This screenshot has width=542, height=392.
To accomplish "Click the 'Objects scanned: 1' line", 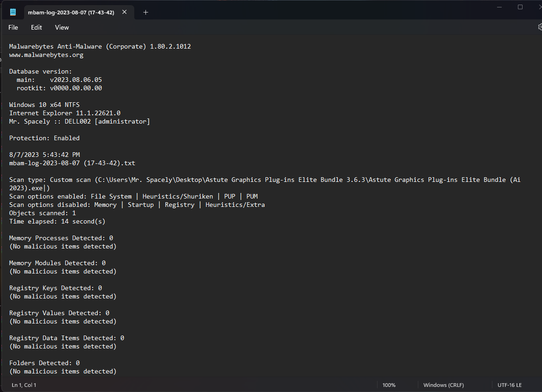I will pyautogui.click(x=42, y=213).
